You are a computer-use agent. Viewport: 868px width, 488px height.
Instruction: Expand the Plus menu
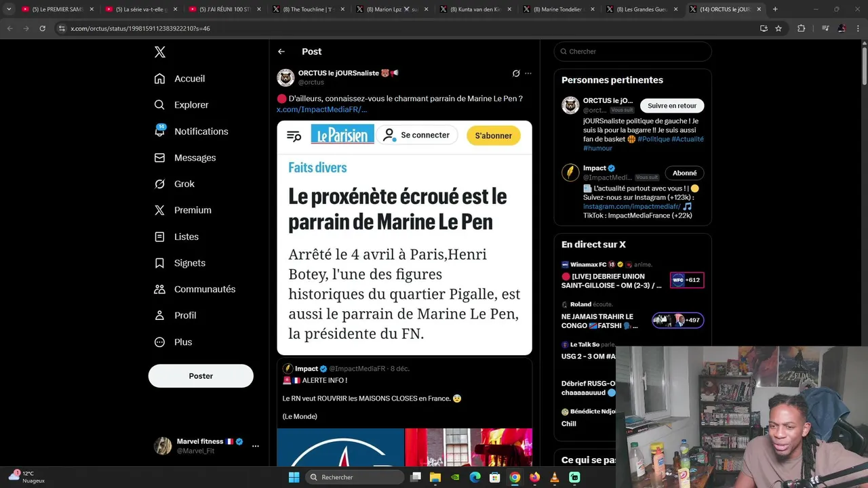(x=173, y=342)
